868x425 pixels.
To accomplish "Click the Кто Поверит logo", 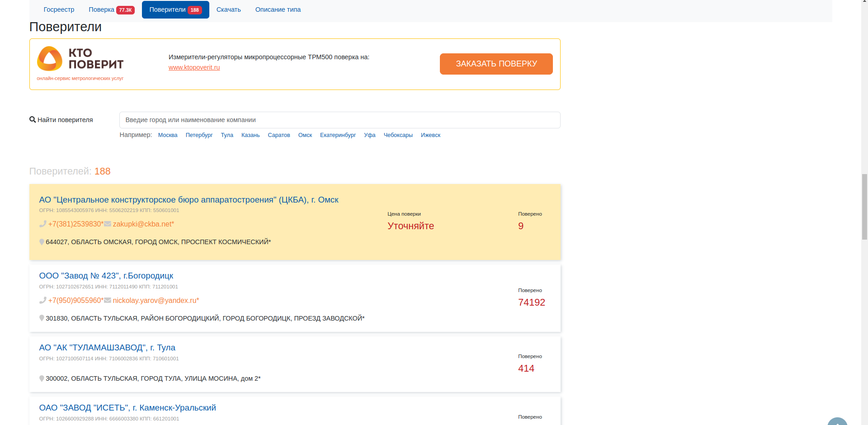I will click(x=80, y=59).
